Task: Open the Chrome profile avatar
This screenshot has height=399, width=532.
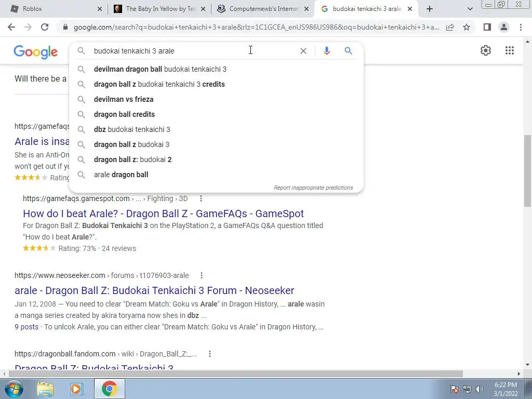Action: pos(504,27)
